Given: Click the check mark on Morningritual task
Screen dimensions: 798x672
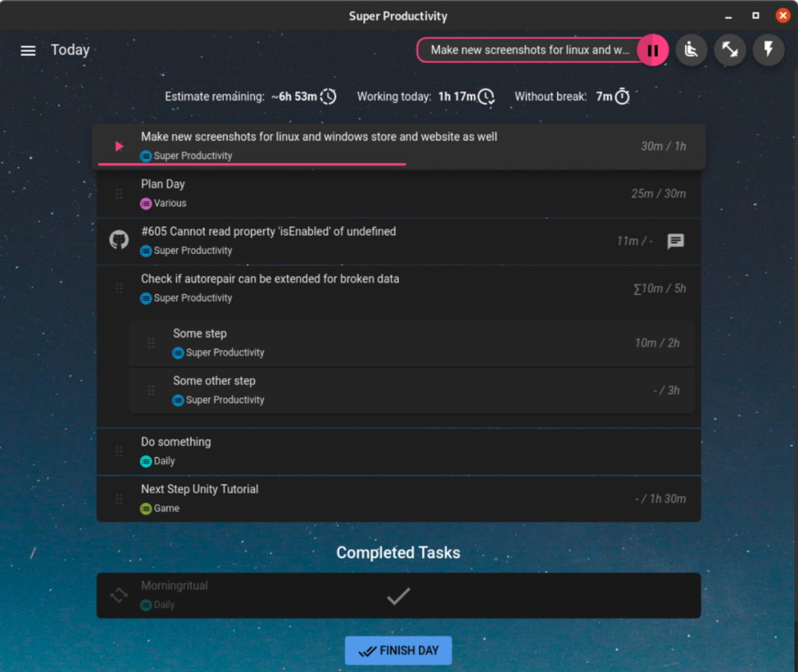Looking at the screenshot, I should pyautogui.click(x=398, y=596).
